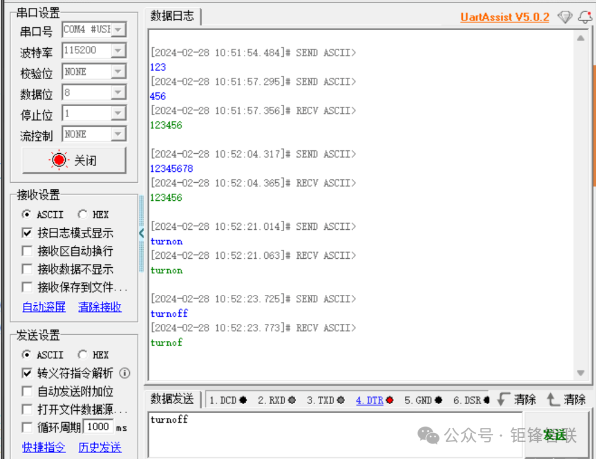Viewport: 596px width, 459px height.
Task: Click the download-arrow 清除 icon
Action: pyautogui.click(x=504, y=399)
